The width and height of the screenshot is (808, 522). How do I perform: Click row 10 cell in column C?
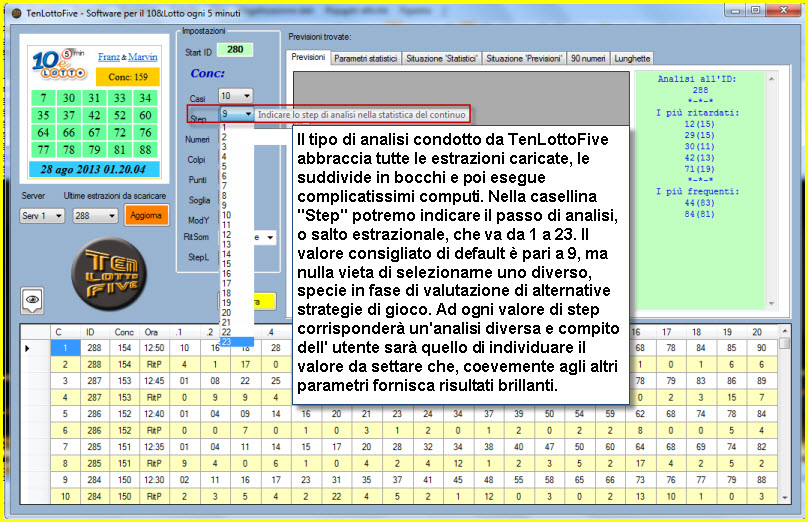point(65,497)
